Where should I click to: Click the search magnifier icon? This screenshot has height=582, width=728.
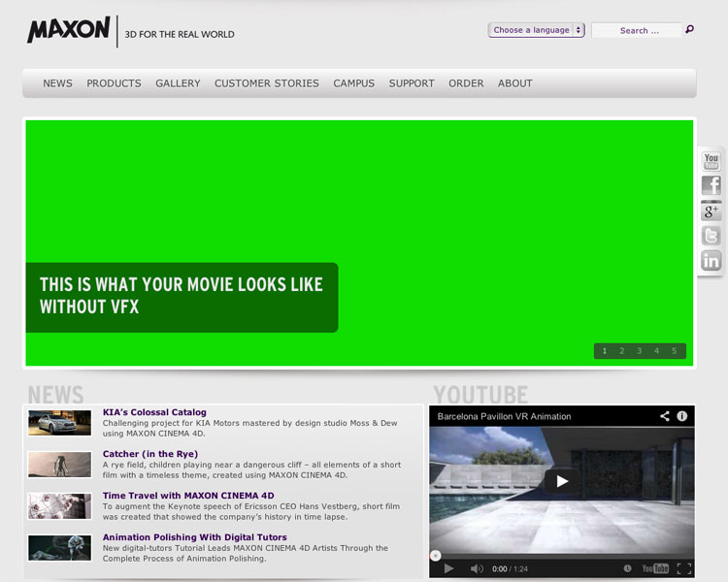(x=690, y=30)
